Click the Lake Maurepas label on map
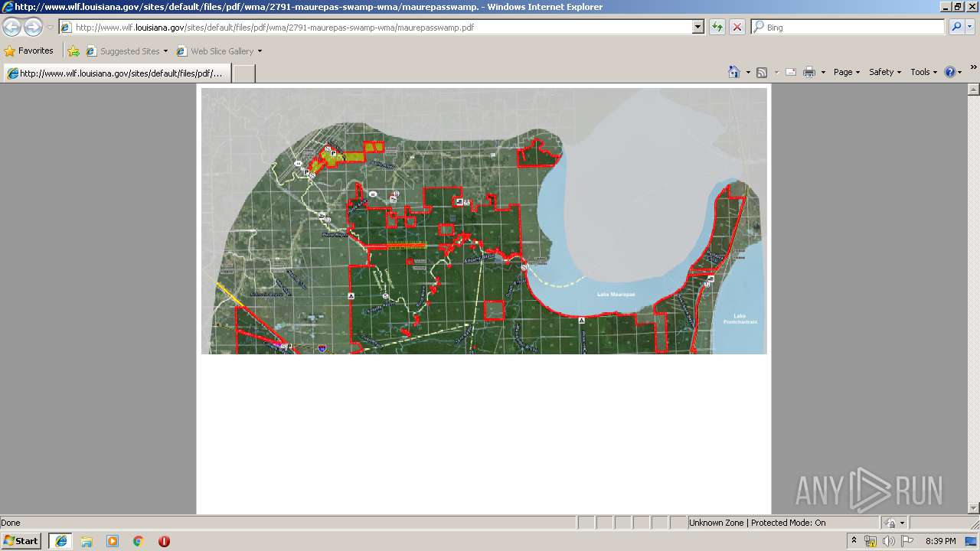The width and height of the screenshot is (980, 551). click(x=616, y=295)
